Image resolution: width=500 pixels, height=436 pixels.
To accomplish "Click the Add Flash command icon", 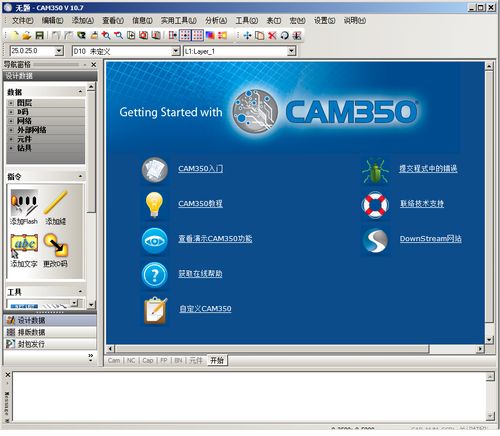I will pyautogui.click(x=24, y=202).
